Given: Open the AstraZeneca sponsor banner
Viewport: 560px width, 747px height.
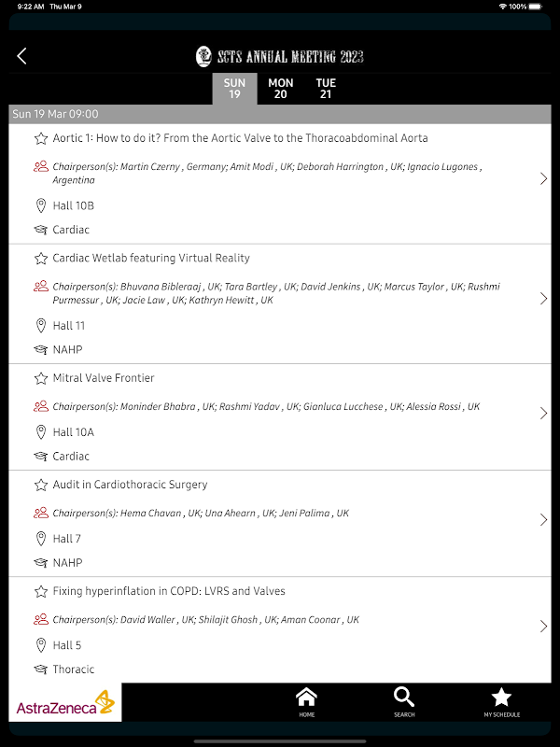Looking at the screenshot, I should 65,702.
